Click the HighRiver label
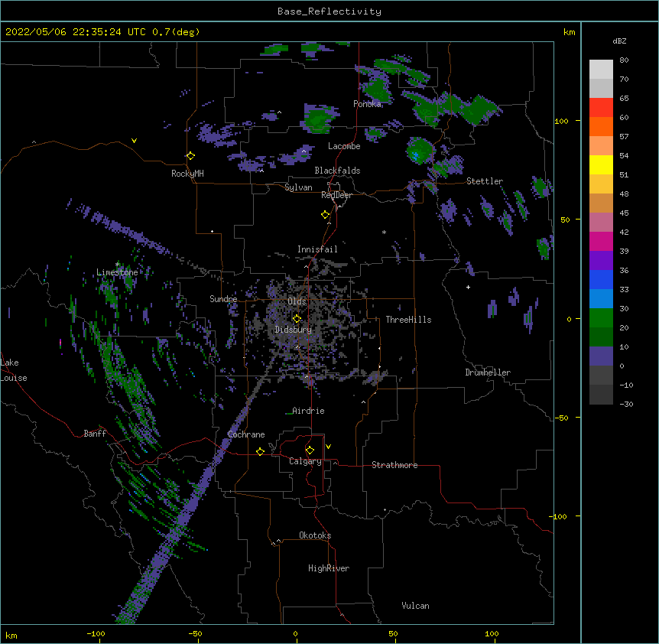 [329, 568]
